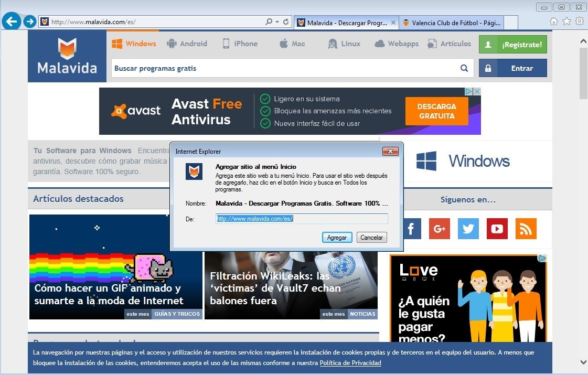
Task: Click the Malavida icon inside the dialog
Action: pyautogui.click(x=194, y=172)
